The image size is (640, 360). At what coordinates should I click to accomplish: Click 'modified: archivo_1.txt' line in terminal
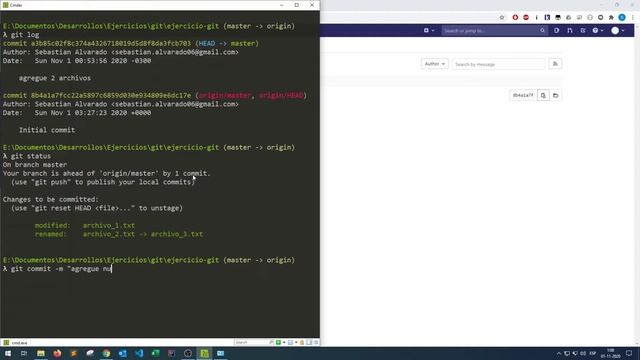[x=84, y=225]
